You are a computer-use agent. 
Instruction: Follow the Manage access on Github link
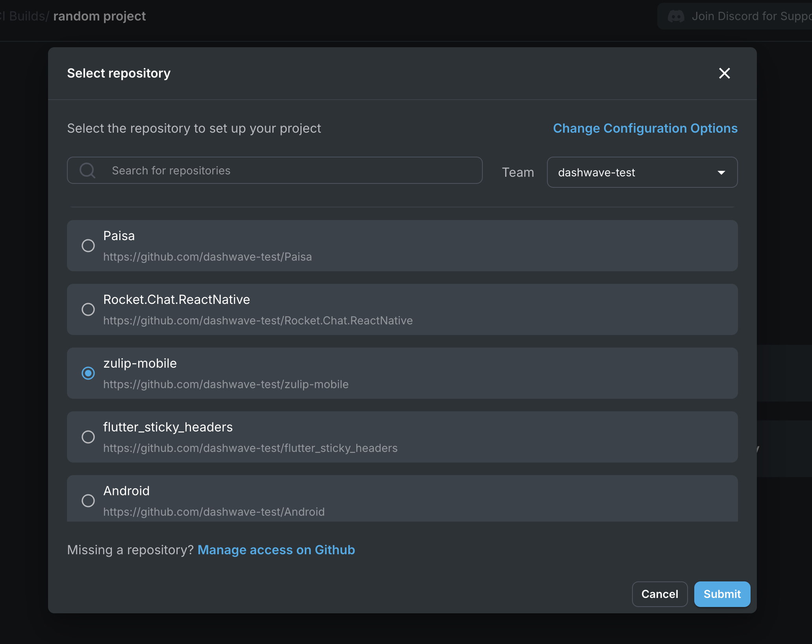tap(276, 550)
